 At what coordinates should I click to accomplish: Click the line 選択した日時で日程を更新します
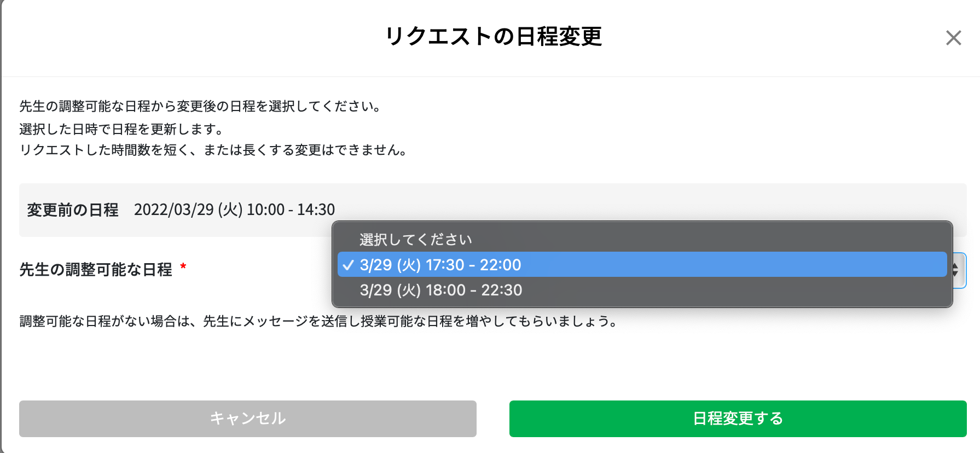click(x=121, y=130)
